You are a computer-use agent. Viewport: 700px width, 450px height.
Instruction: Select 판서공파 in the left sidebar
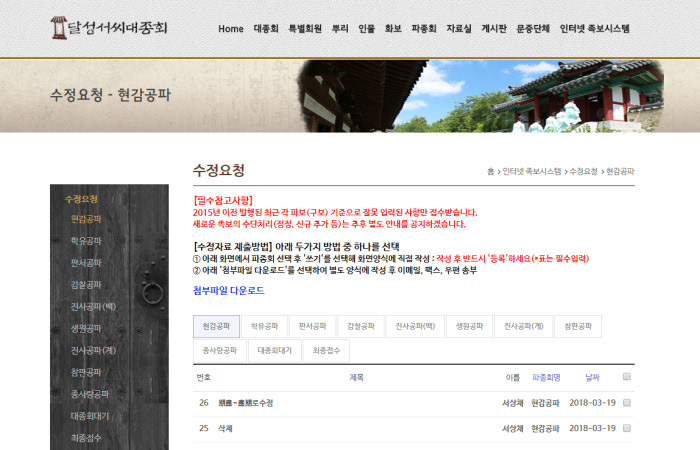86,263
